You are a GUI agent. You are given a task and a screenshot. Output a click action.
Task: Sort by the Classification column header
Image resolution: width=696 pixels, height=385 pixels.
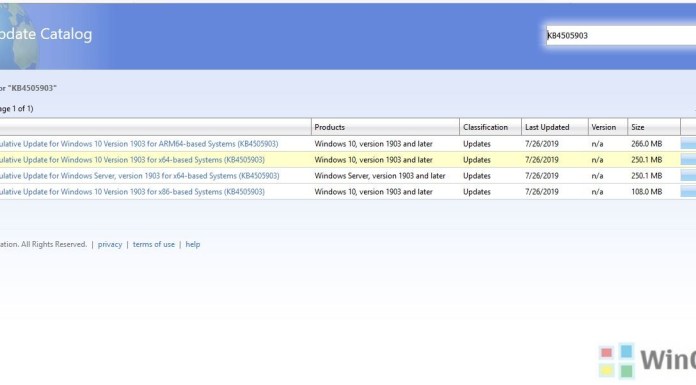[x=490, y=127]
